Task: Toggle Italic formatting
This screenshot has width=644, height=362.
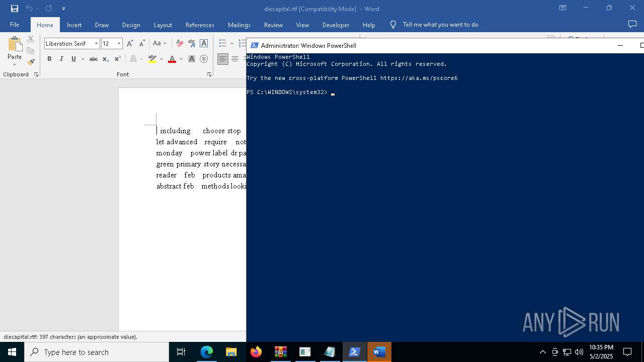Action: point(61,59)
